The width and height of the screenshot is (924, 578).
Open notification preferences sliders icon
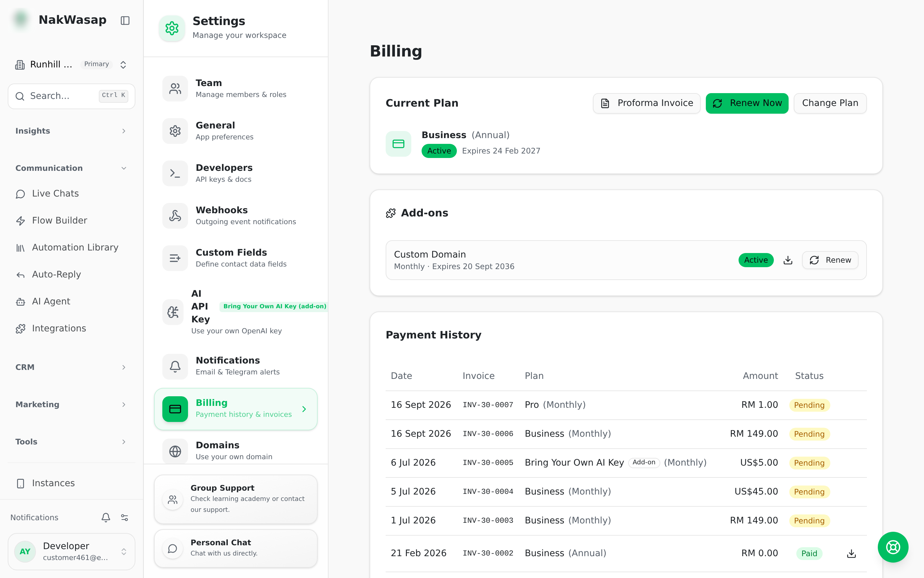[124, 517]
